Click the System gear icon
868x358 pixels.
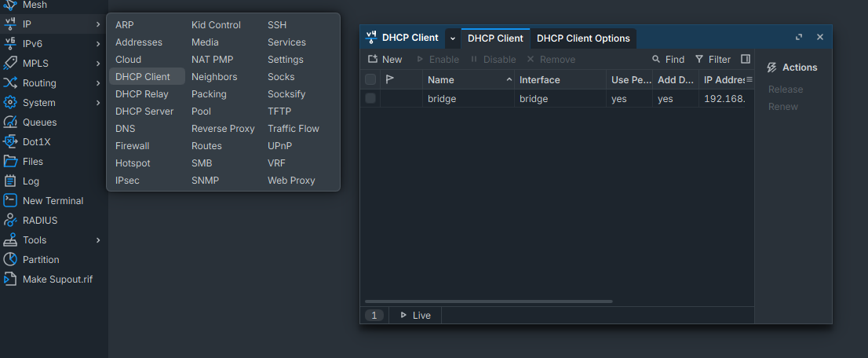(x=10, y=103)
